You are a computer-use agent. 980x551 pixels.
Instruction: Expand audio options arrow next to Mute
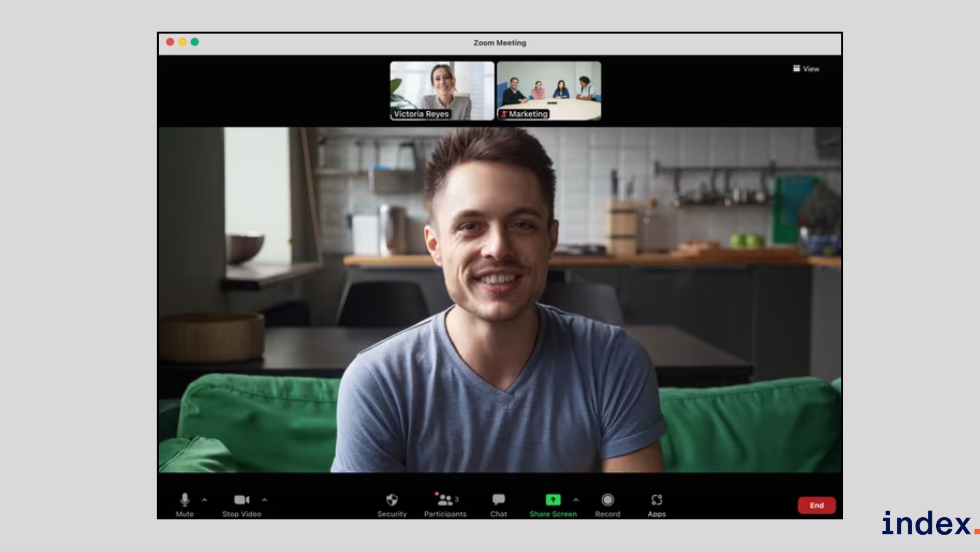[205, 500]
